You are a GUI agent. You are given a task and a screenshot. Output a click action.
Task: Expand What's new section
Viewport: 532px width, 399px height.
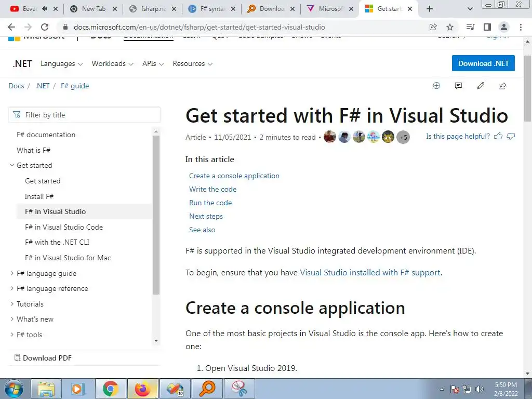pyautogui.click(x=12, y=319)
